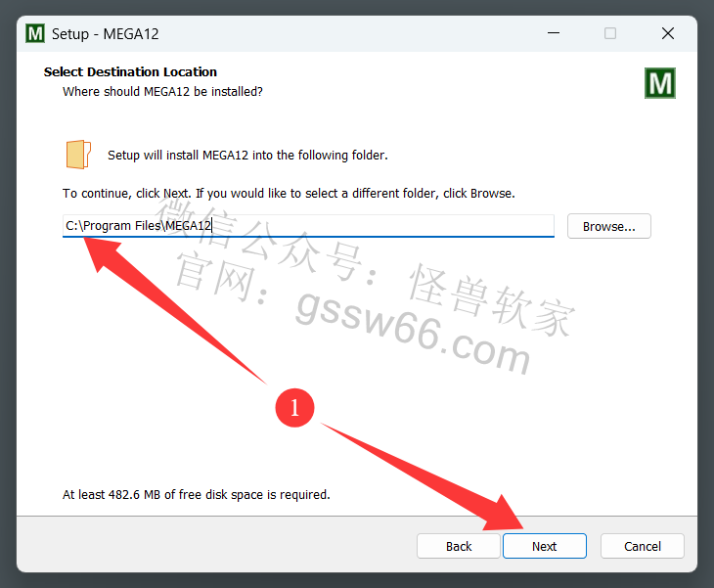Click the gssw66.com watermark text
714x588 pixels.
pos(412,332)
